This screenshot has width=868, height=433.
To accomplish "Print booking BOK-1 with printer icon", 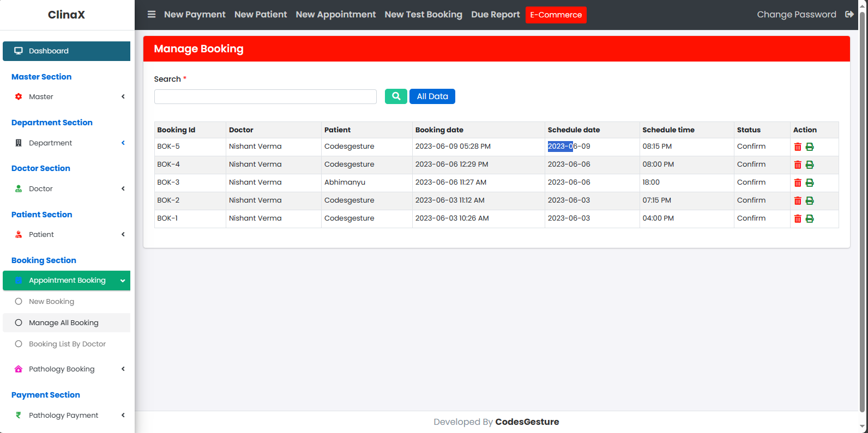I will 810,219.
